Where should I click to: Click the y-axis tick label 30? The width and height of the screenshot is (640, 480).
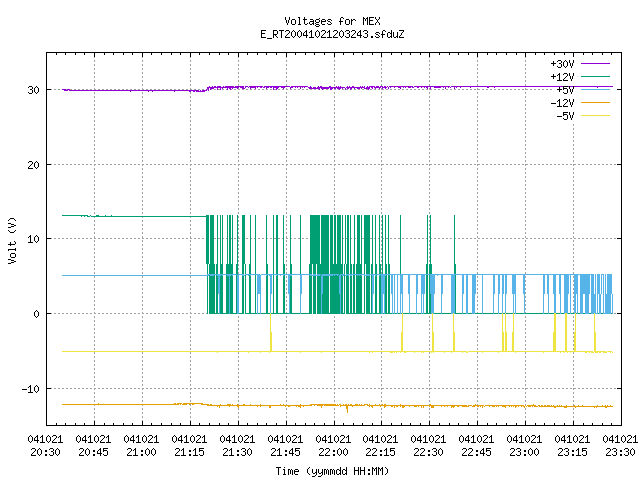(33, 90)
